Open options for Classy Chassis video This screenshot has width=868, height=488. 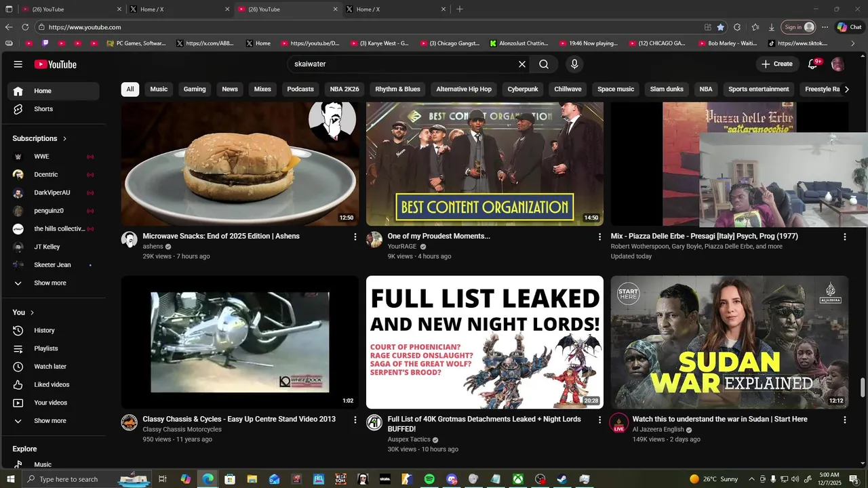point(355,420)
